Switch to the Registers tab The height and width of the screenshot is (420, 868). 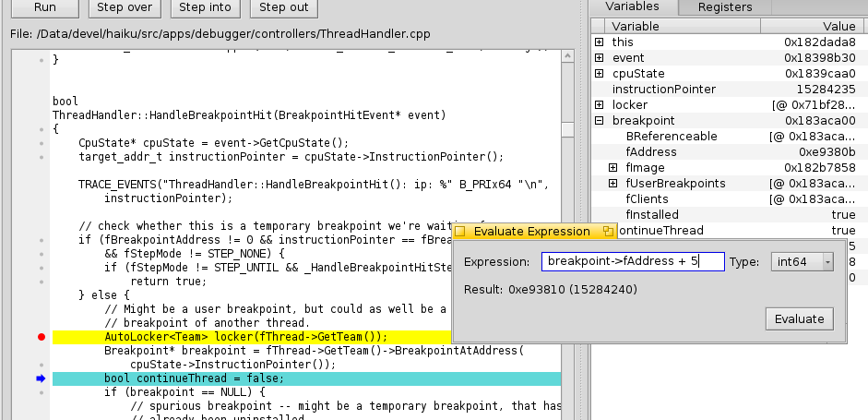coord(724,7)
